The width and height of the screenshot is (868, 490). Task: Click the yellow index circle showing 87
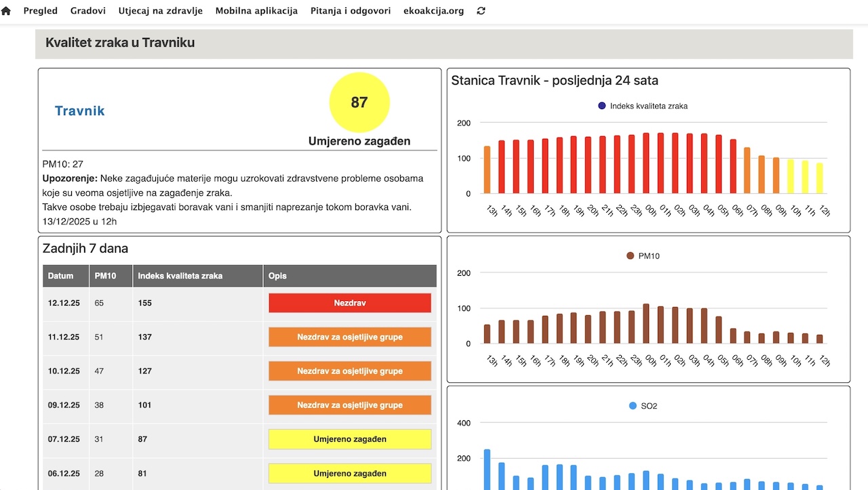[359, 102]
